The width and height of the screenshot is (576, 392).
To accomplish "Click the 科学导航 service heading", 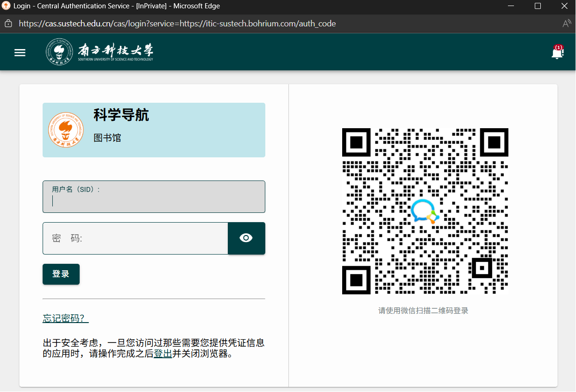I will click(x=121, y=115).
